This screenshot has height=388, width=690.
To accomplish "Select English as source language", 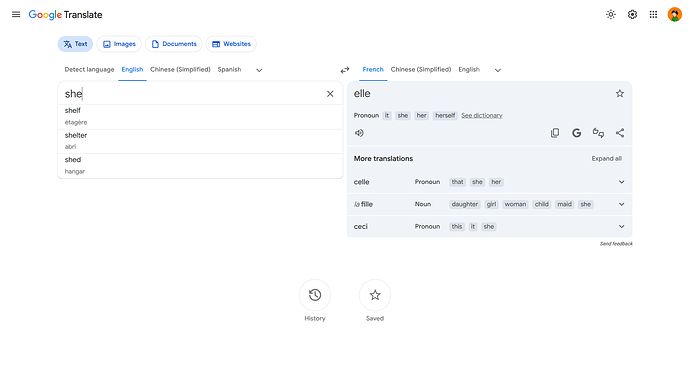I will pyautogui.click(x=132, y=70).
